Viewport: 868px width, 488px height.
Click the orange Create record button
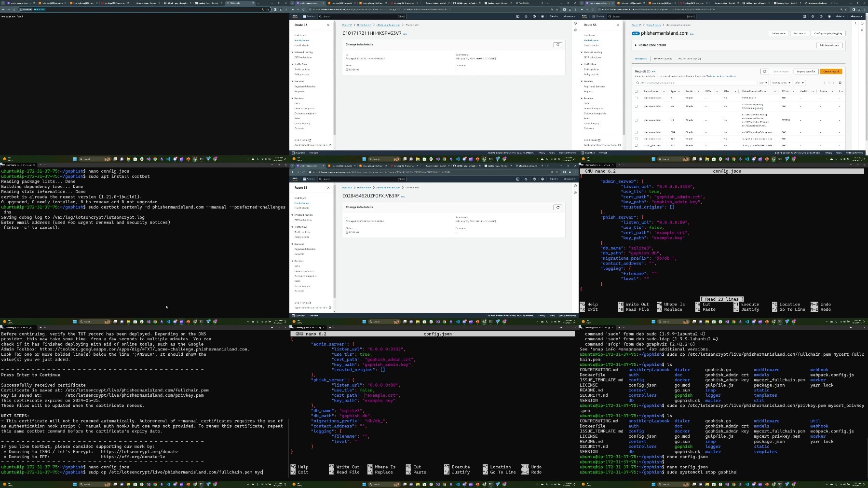(x=831, y=71)
